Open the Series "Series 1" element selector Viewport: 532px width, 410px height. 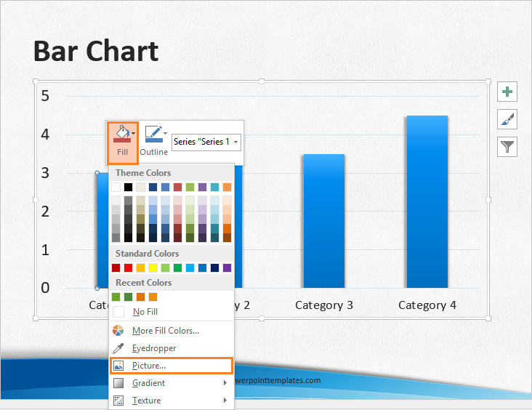pos(206,142)
